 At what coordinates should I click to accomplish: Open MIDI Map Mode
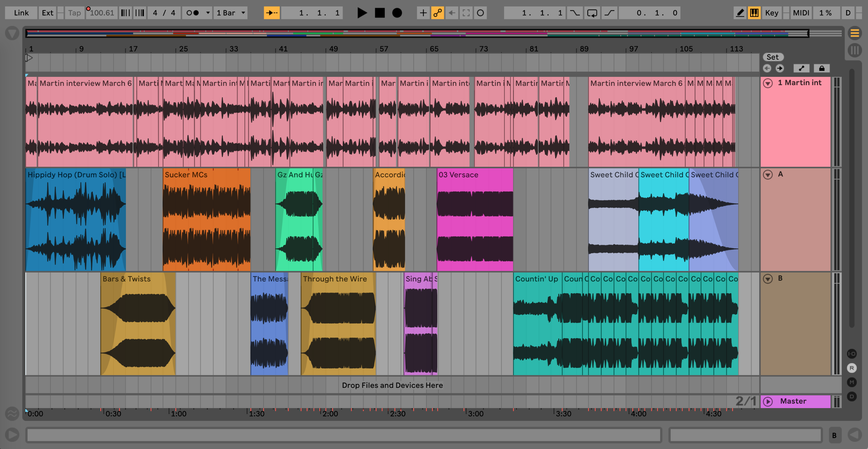click(801, 13)
